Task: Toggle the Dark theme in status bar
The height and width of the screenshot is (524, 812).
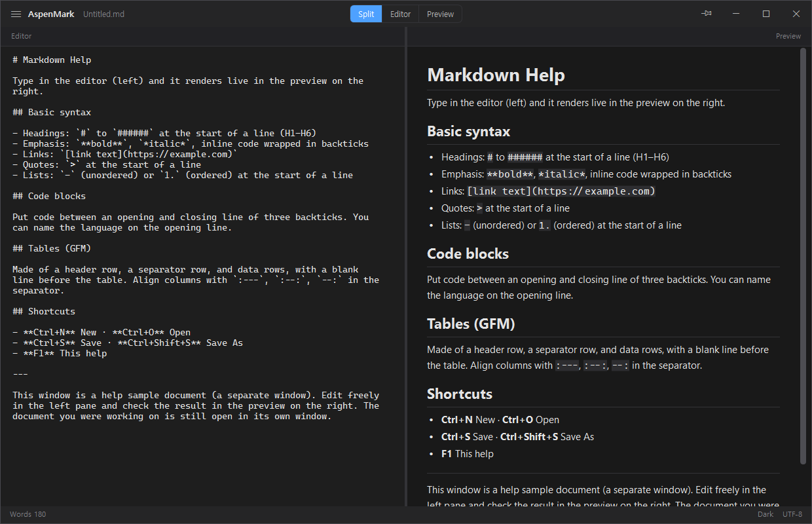Action: click(766, 514)
